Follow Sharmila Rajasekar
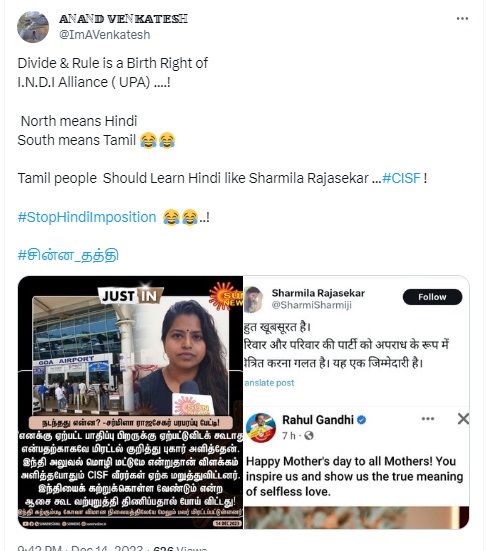 (x=432, y=297)
